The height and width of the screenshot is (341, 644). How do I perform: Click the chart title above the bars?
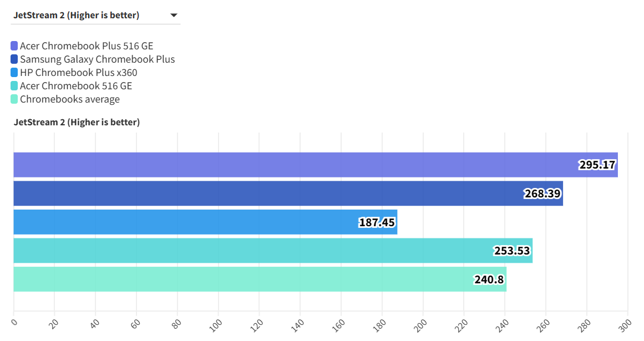pyautogui.click(x=77, y=122)
